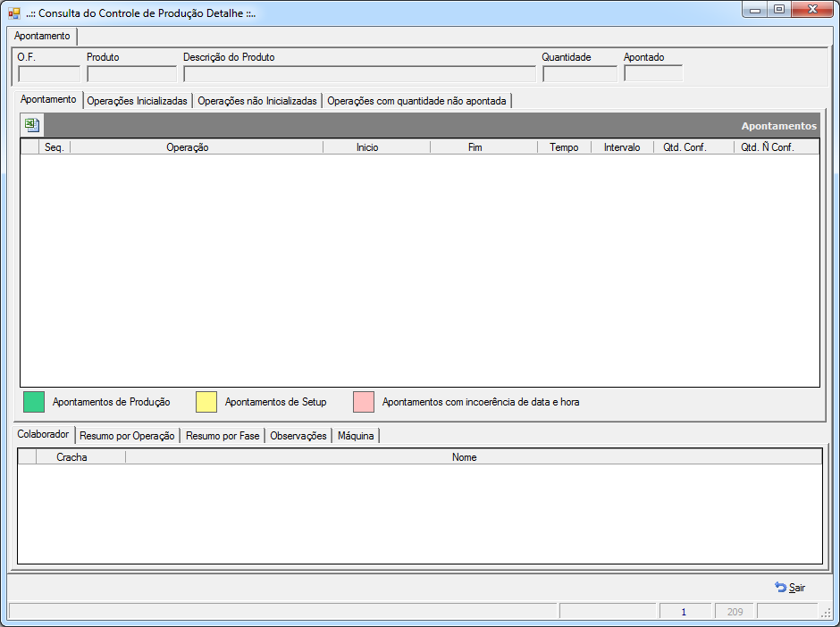Sort by the Tempo column

pyautogui.click(x=564, y=147)
